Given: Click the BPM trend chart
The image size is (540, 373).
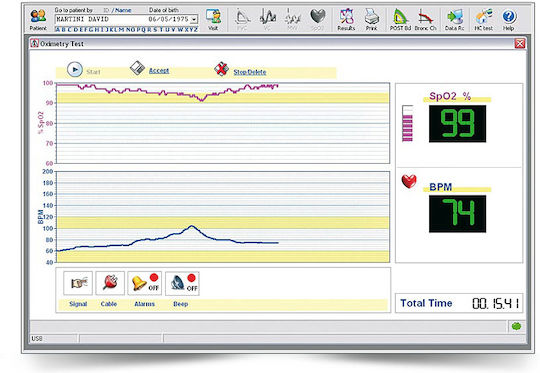Looking at the screenshot, I should tap(223, 217).
